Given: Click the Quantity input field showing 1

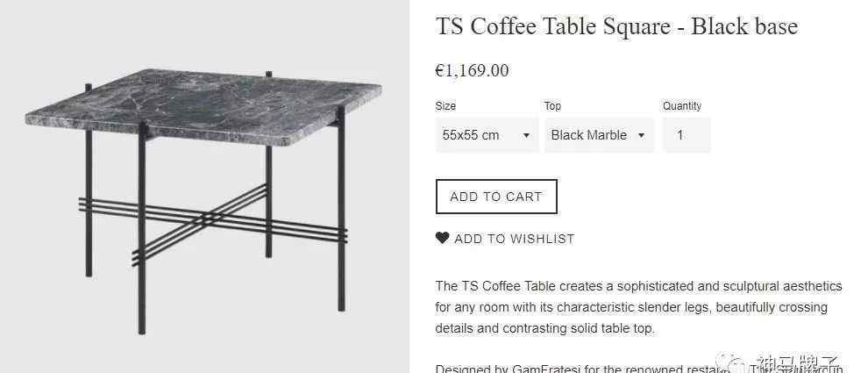Looking at the screenshot, I should pyautogui.click(x=687, y=135).
